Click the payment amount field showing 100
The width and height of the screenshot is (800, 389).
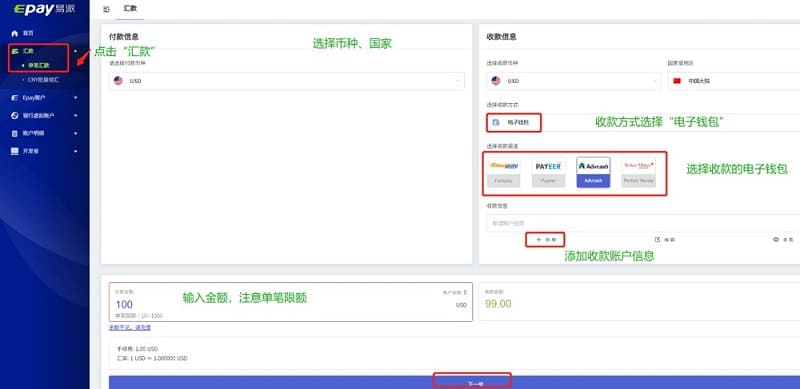(290, 302)
